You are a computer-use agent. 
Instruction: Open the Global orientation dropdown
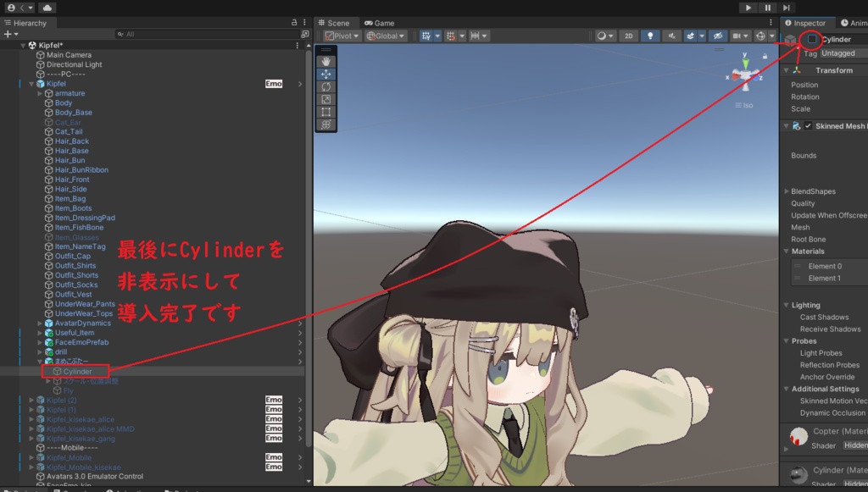386,36
